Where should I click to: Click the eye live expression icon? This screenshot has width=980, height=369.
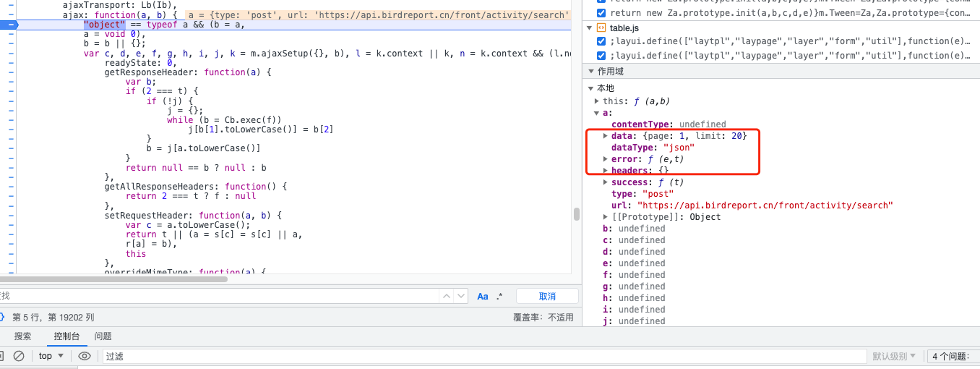click(x=85, y=356)
